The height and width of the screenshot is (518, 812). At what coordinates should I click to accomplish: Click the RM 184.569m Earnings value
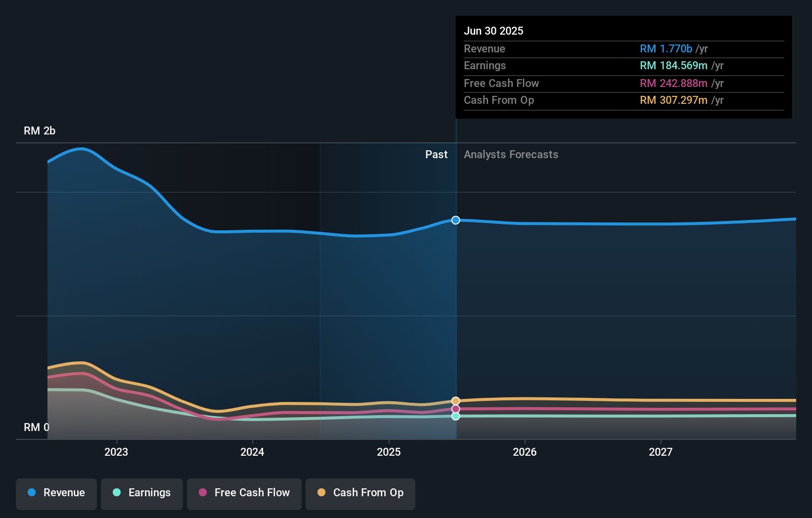tap(674, 65)
